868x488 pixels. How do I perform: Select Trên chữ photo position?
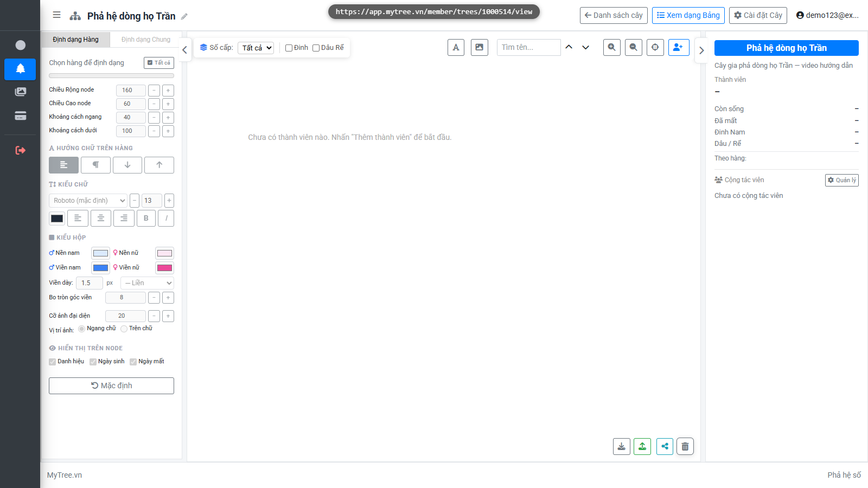pyautogui.click(x=124, y=329)
